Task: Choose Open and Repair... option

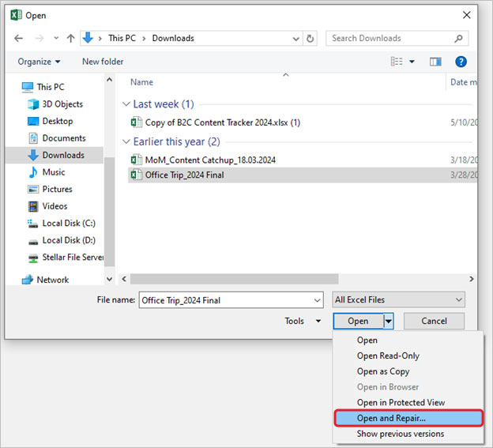Action: click(408, 418)
